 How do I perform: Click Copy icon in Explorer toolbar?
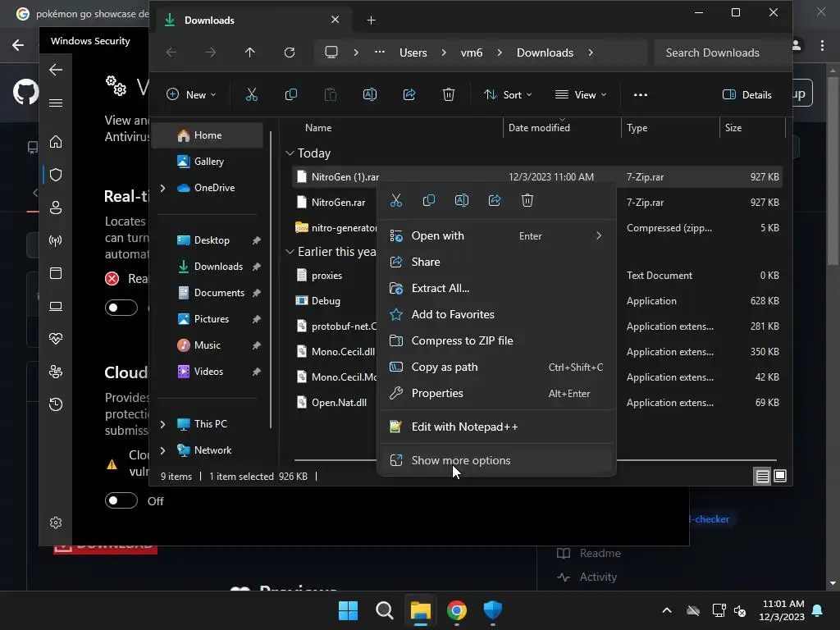(291, 95)
